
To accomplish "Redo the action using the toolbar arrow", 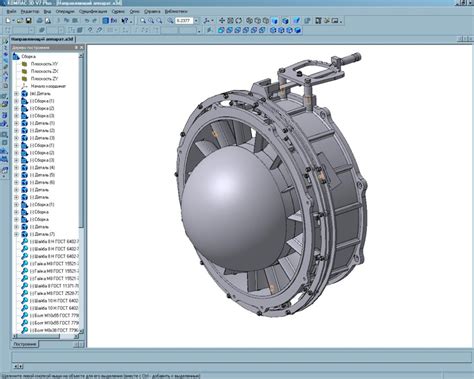I will pos(95,21).
